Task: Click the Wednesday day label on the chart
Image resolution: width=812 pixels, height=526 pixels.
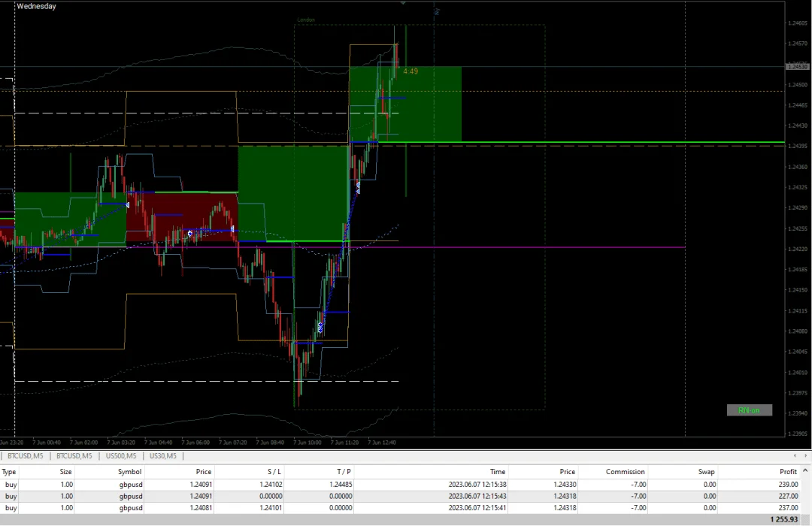Action: point(36,6)
